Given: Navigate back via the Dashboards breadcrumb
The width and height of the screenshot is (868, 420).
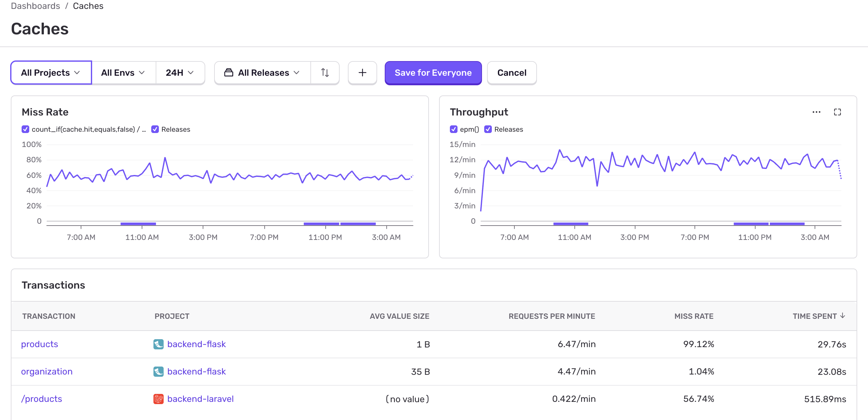Looking at the screenshot, I should point(35,6).
